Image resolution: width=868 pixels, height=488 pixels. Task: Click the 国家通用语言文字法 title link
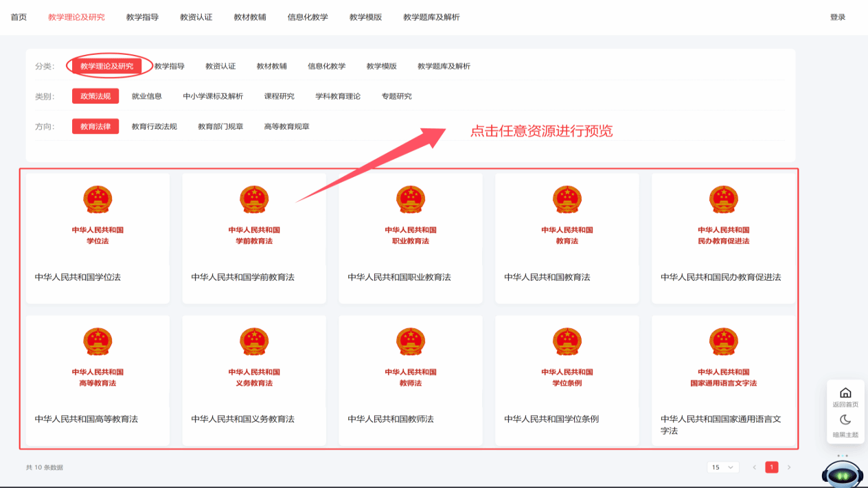pos(721,424)
